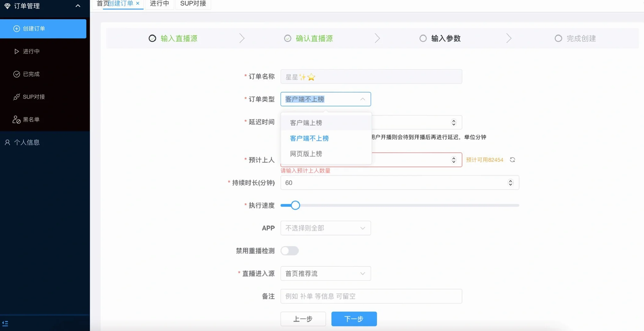Open SUP对接 via its link icon in sidebar

(17, 97)
